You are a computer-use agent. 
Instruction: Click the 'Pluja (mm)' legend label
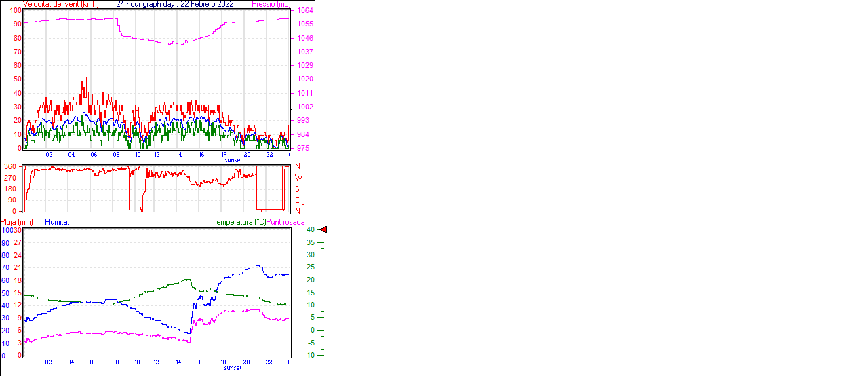pyautogui.click(x=17, y=222)
